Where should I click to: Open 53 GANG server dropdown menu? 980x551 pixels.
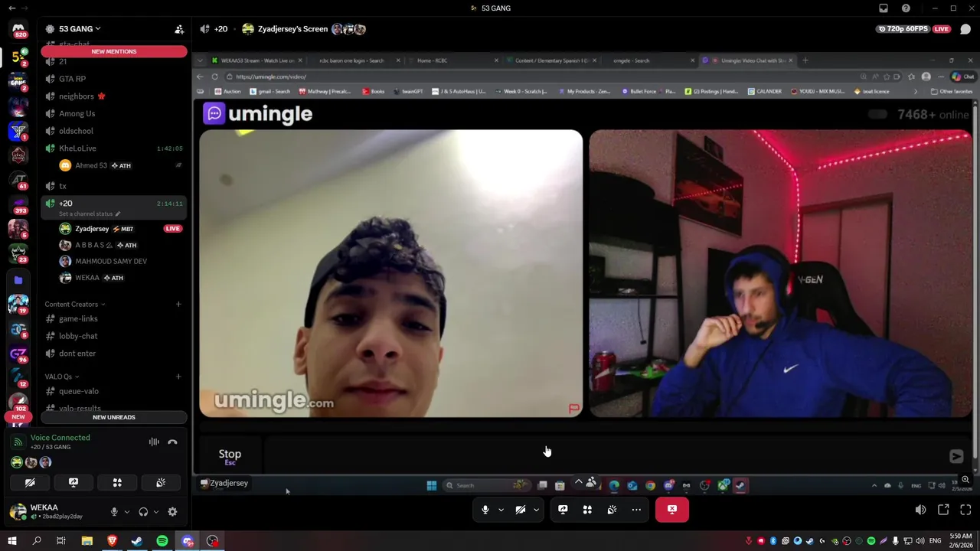80,29
